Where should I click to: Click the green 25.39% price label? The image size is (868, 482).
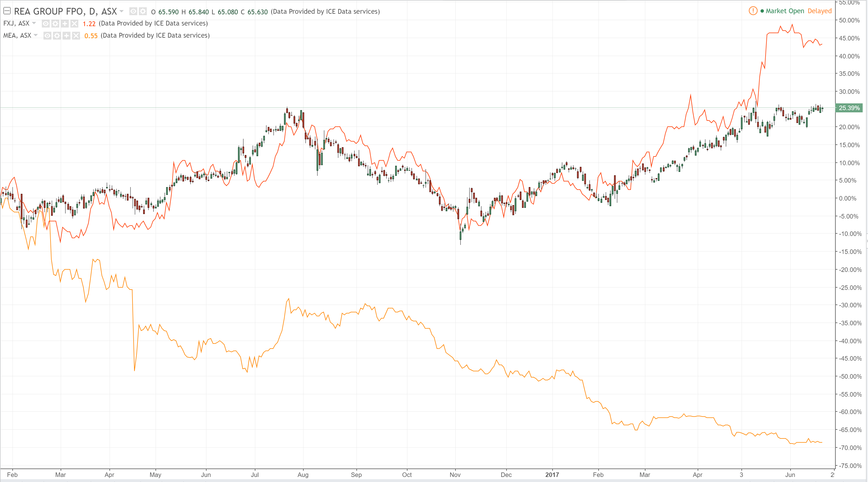849,108
